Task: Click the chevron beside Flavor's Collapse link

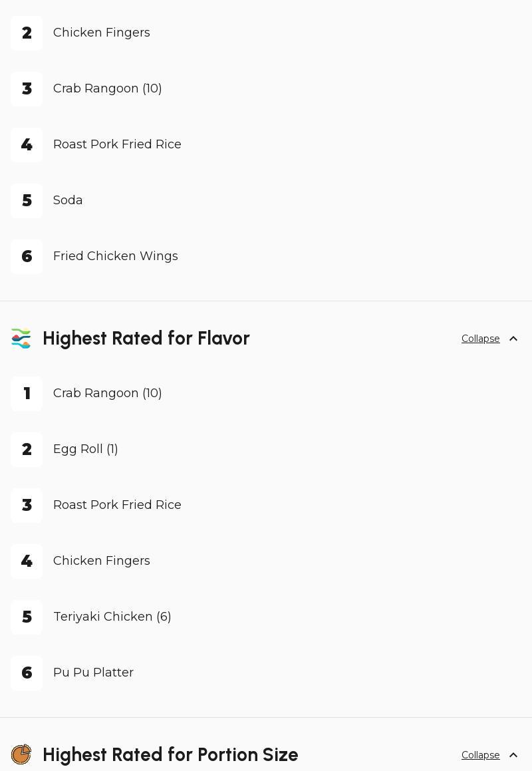Action: (513, 339)
